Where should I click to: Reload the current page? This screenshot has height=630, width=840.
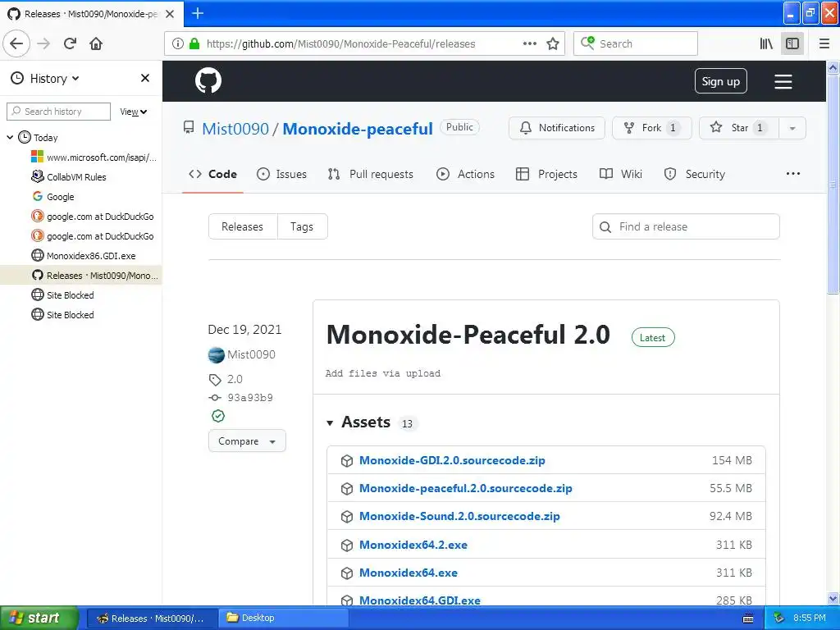(x=70, y=43)
